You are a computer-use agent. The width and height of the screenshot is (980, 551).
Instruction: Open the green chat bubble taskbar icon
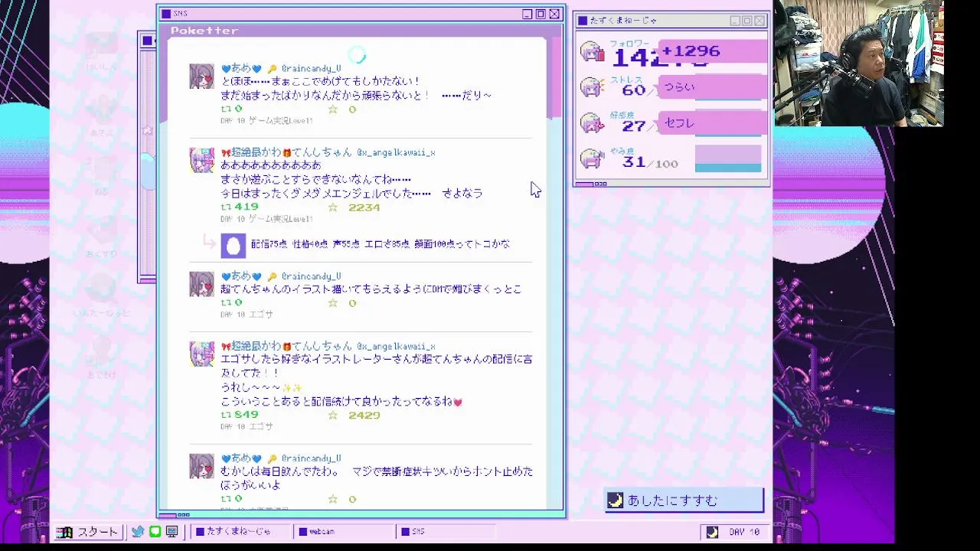[155, 532]
